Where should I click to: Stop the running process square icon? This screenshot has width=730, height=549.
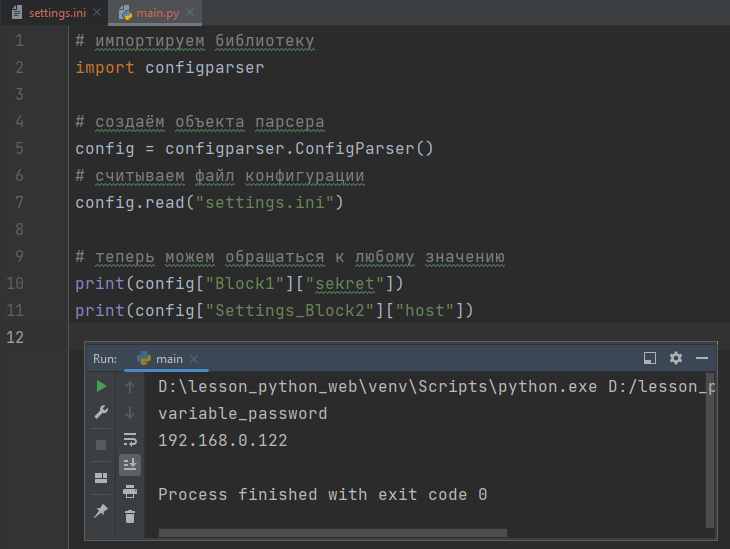coord(101,445)
